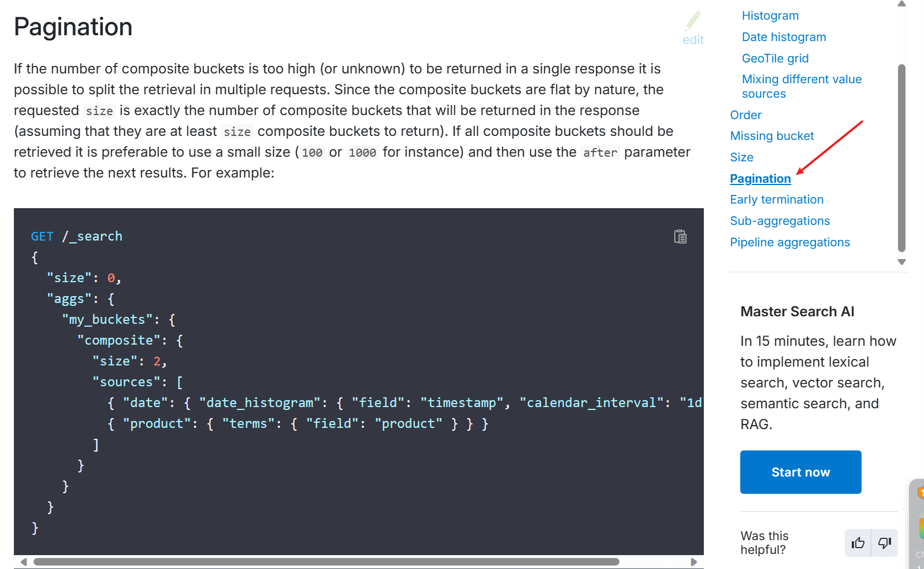Give thumbs down feedback

885,543
